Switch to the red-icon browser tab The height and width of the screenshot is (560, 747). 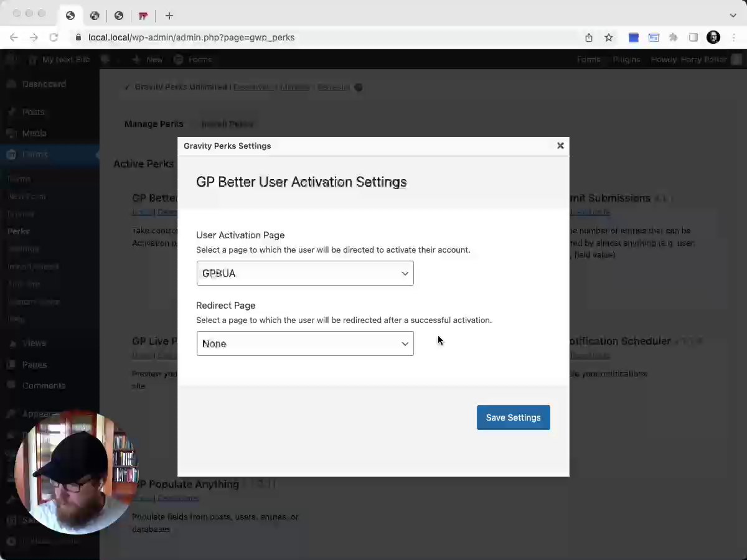coord(143,16)
